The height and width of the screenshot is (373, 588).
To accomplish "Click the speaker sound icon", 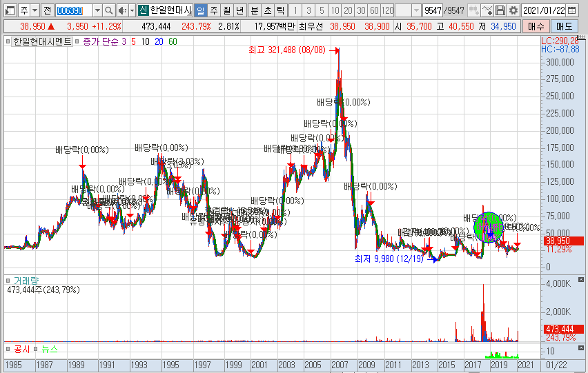I will pyautogui.click(x=121, y=10).
